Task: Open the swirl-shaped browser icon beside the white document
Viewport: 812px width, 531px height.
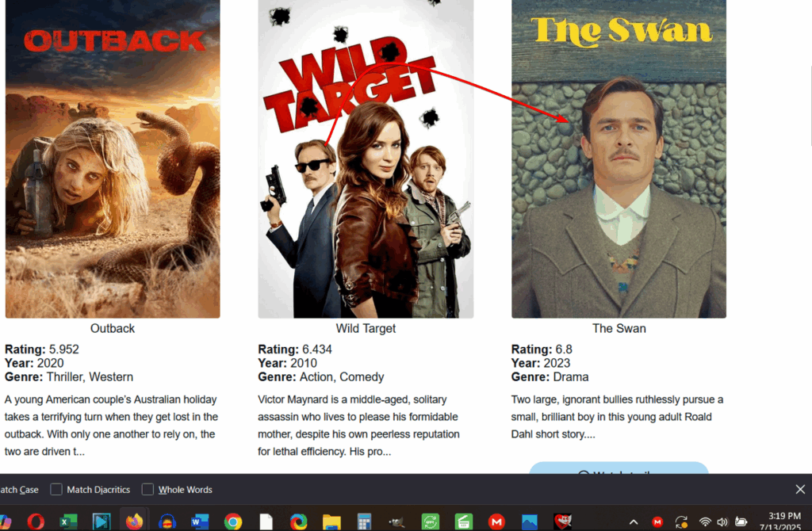Action: coord(299,521)
